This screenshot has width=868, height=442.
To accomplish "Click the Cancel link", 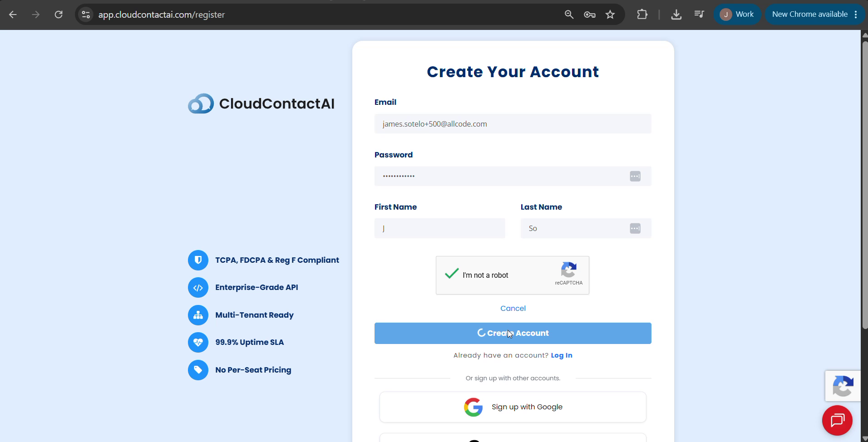I will (513, 308).
